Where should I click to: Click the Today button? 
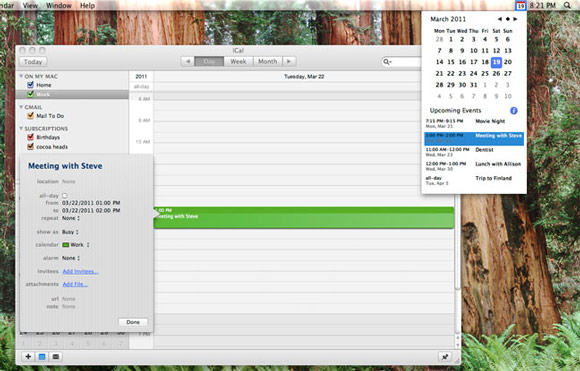coord(33,62)
